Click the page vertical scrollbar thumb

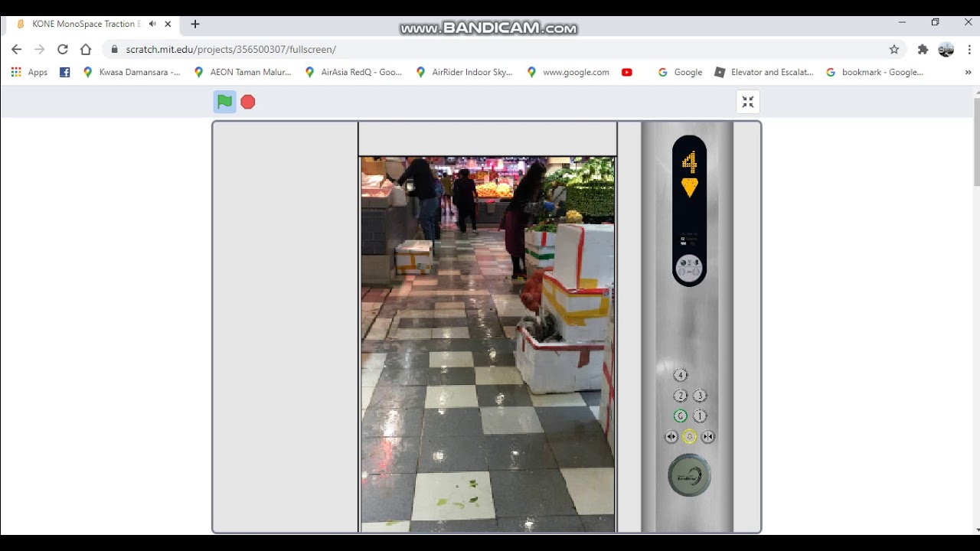point(975,141)
